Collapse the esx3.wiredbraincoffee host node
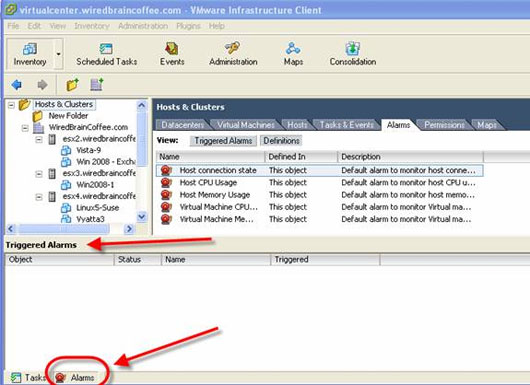Viewport: 530px width, 385px height. (39, 174)
